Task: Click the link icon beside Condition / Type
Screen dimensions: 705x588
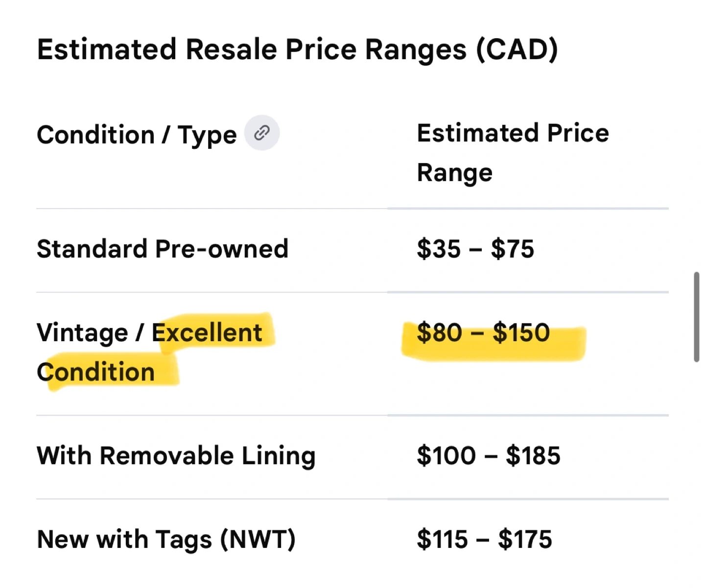Action: point(262,133)
